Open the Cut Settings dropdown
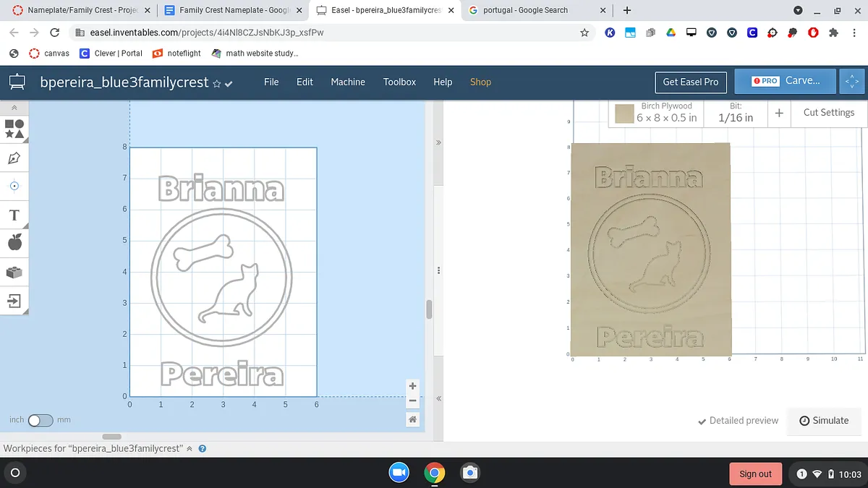The height and width of the screenshot is (488, 868). point(828,113)
